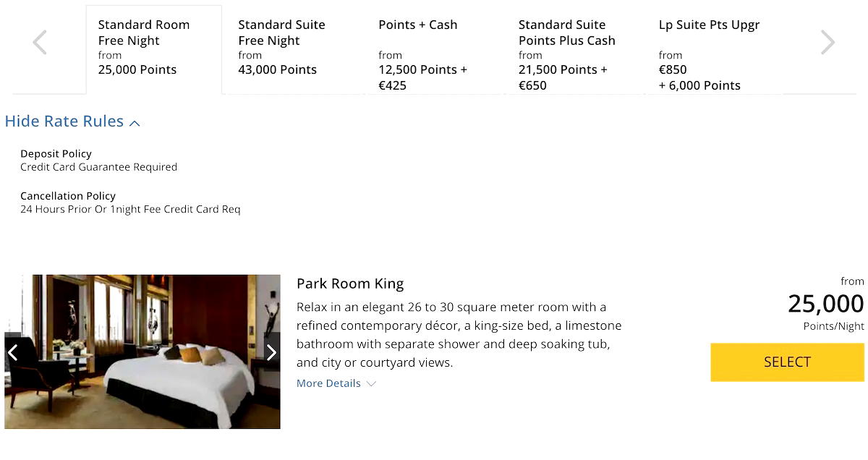Select the Standard Room Free Night tab
Viewport: 868px width, 460px height.
[153, 48]
